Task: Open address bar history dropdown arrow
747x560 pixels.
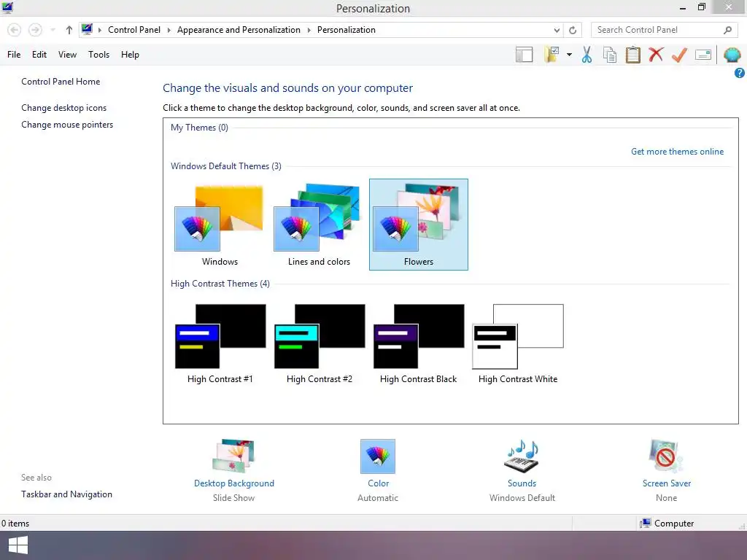Action: [557, 30]
